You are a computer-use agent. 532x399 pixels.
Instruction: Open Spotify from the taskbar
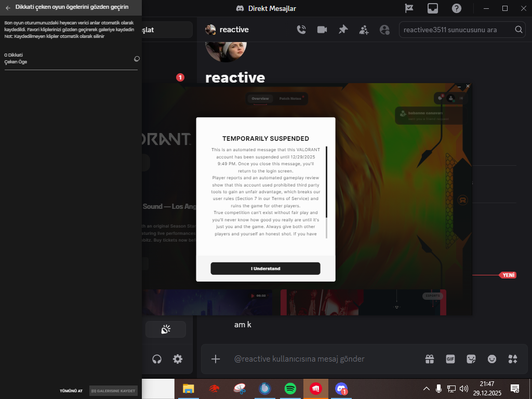[290, 389]
